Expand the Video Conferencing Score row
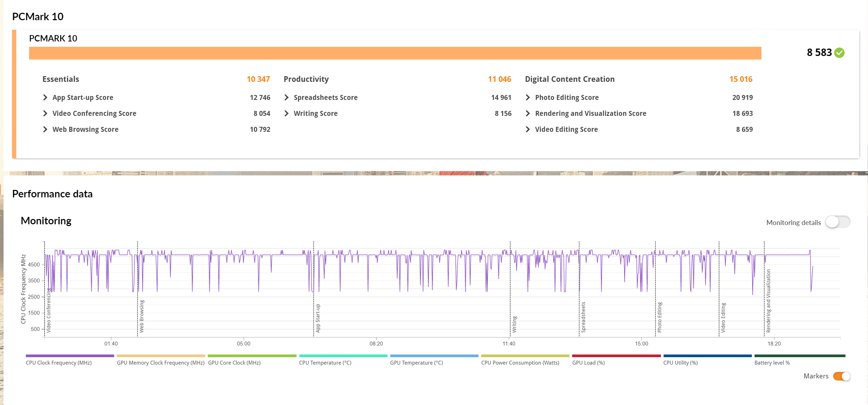This screenshot has height=405, width=868. 45,113
